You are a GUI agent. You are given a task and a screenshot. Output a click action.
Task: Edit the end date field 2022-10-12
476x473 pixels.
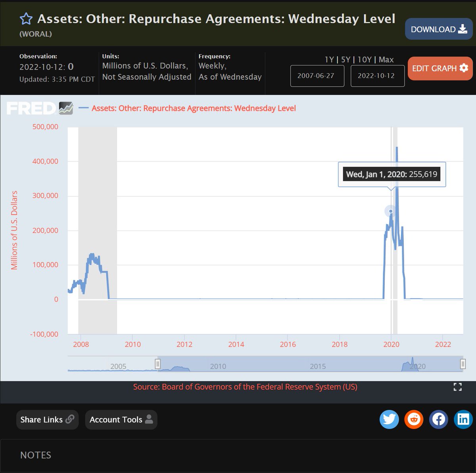click(x=378, y=76)
